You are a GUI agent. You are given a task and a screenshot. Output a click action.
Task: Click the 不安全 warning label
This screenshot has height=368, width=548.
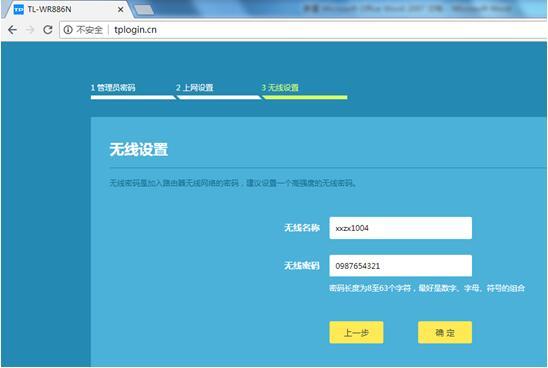tap(89, 30)
